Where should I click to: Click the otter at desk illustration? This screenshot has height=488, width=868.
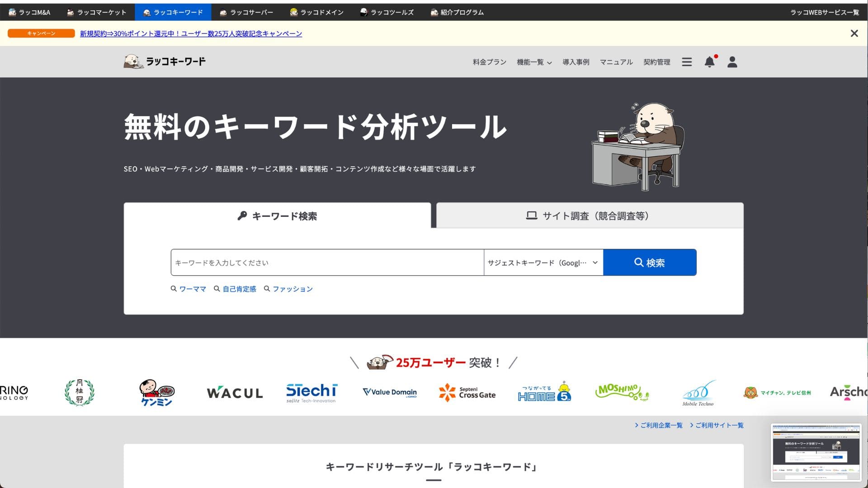638,146
